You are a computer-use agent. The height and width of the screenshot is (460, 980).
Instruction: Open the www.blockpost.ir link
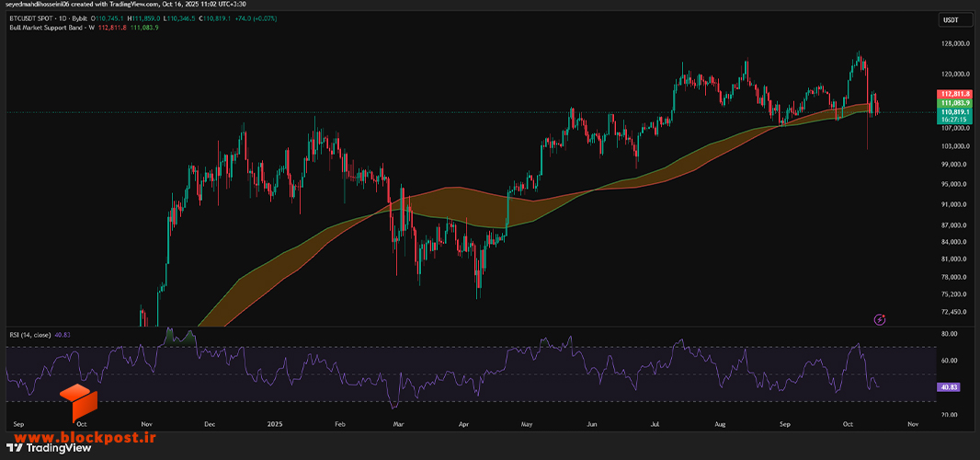[79, 435]
